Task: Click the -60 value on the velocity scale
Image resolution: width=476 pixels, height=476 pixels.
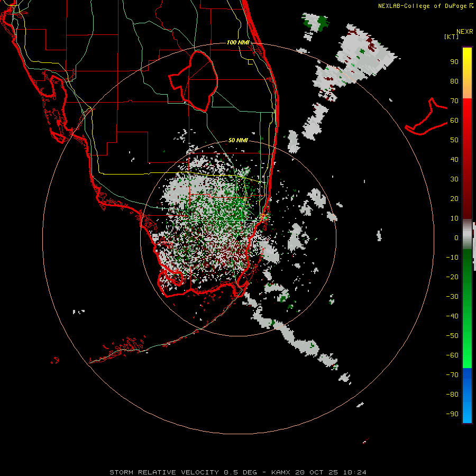Action: point(452,355)
